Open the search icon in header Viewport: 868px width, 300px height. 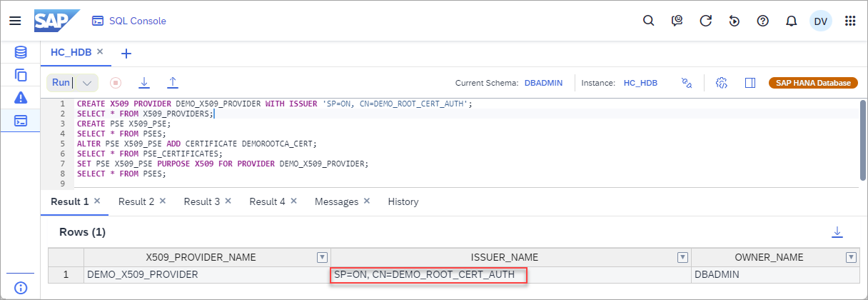coord(648,21)
